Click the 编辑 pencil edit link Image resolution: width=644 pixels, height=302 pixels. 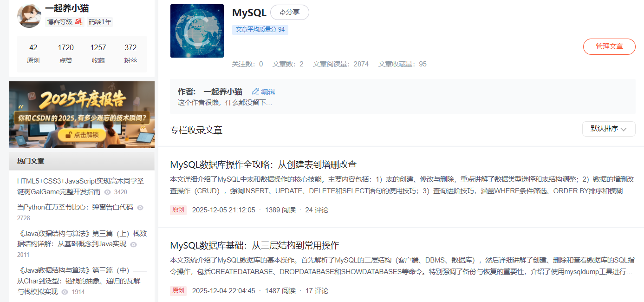tap(263, 92)
